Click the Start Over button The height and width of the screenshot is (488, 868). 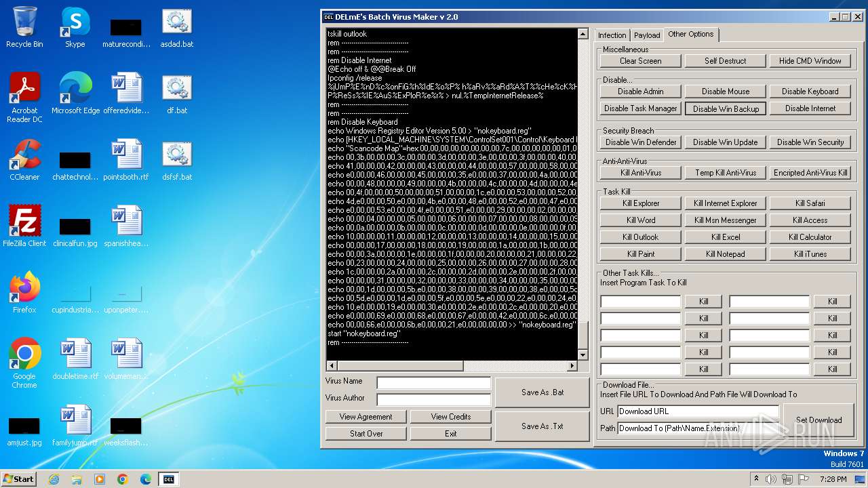[x=366, y=434]
